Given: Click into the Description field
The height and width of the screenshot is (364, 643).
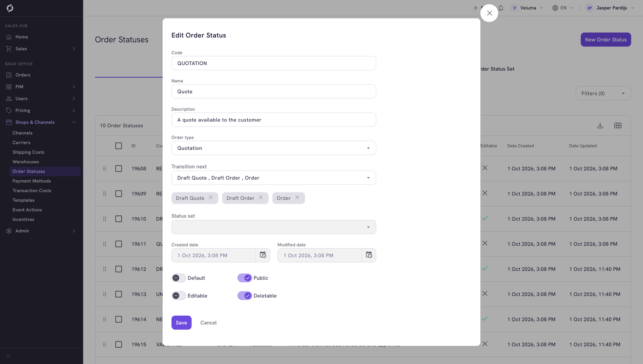Looking at the screenshot, I should click(274, 120).
